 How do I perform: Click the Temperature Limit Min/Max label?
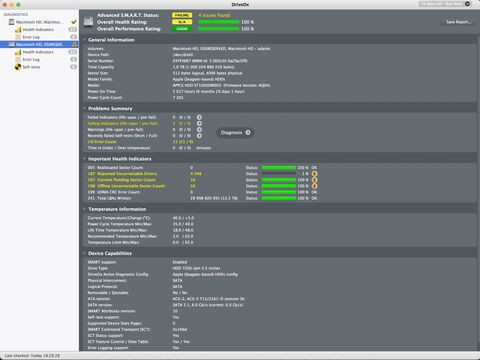pos(114,242)
